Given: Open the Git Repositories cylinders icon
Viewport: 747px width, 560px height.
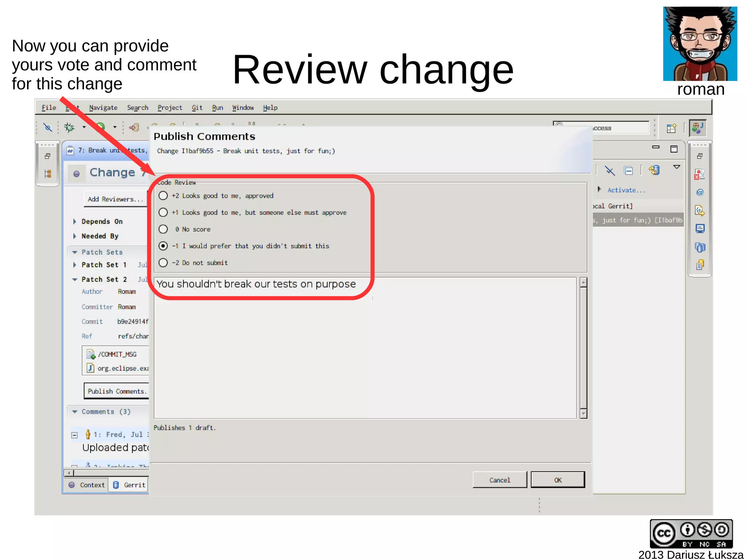Looking at the screenshot, I should tap(700, 247).
